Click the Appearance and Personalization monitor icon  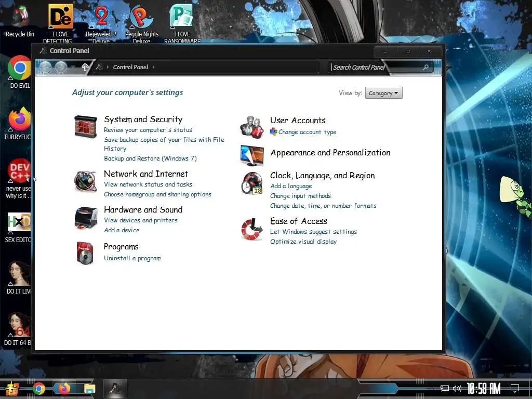point(252,155)
